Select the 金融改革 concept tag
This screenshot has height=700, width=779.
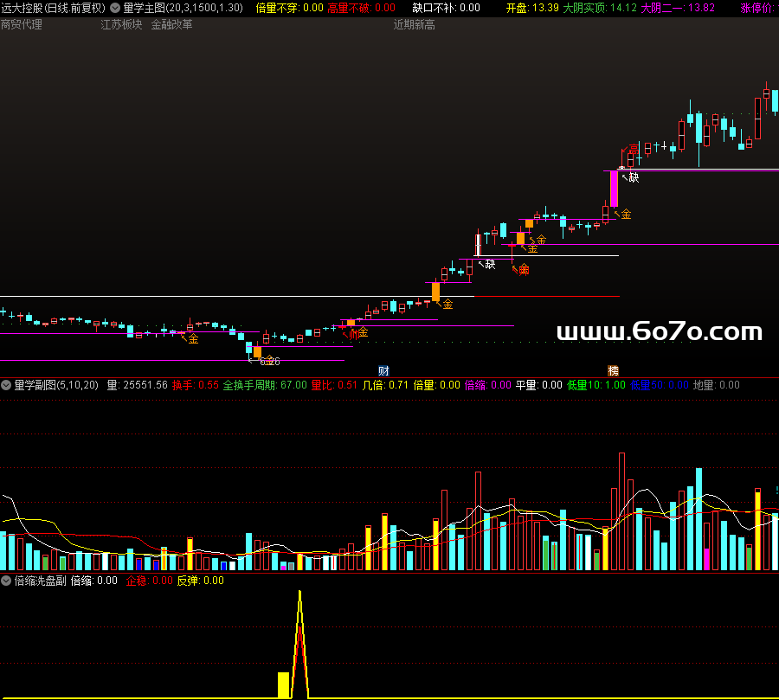tap(171, 24)
